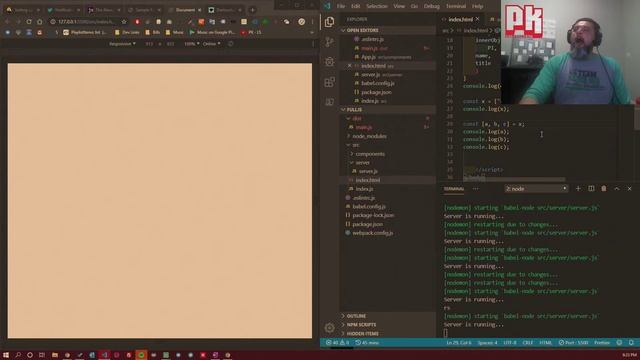This screenshot has height=360, width=640.
Task: Open a new browser tab with plus button
Action: [x=252, y=10]
